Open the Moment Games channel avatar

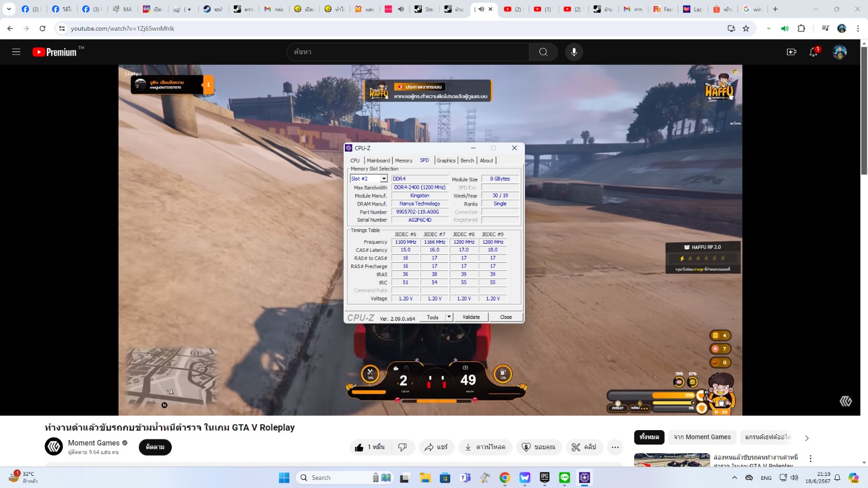click(x=54, y=447)
